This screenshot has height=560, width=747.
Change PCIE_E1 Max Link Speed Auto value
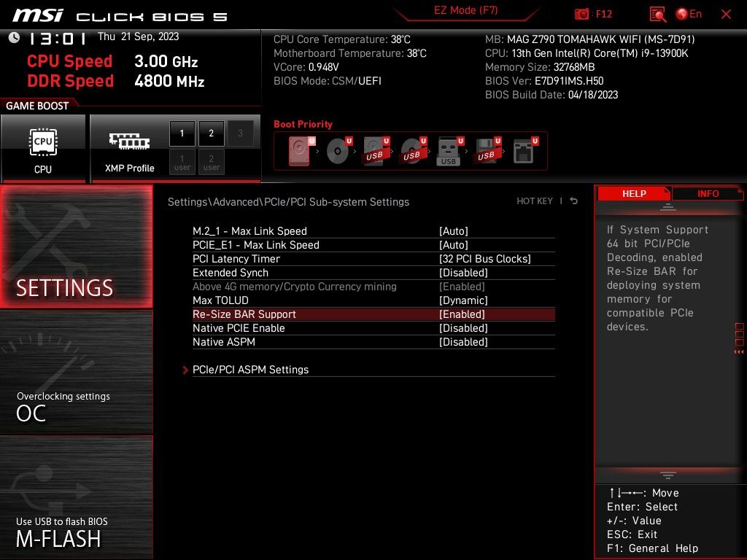(x=454, y=245)
